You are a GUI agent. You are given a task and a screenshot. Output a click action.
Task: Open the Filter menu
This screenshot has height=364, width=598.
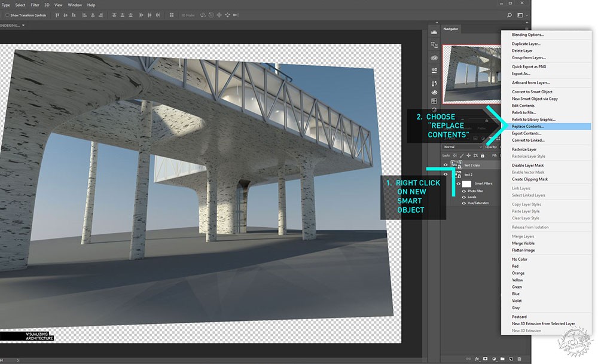pyautogui.click(x=35, y=5)
